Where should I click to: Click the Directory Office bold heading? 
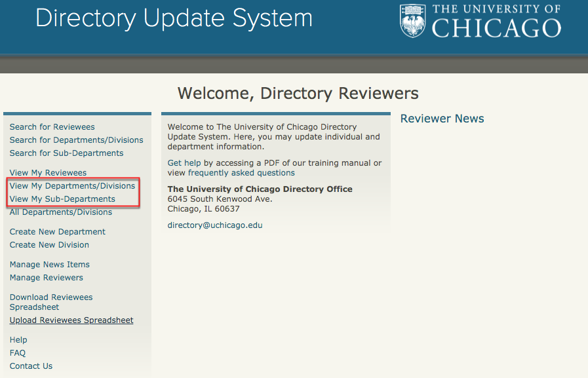coord(260,189)
